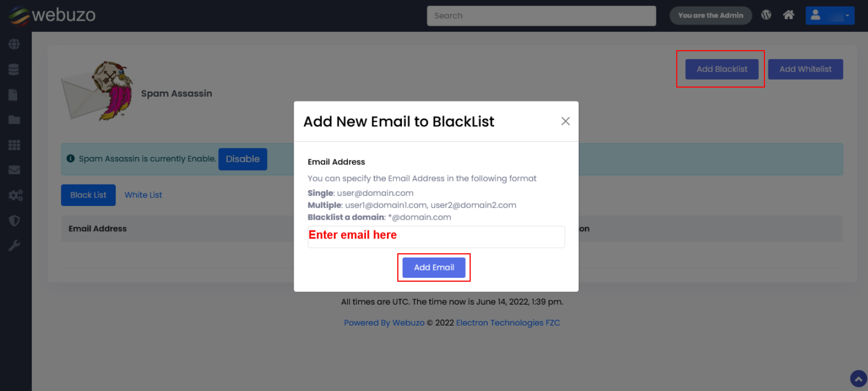The width and height of the screenshot is (868, 391).
Task: Open the database stack sidebar icon
Action: 14,69
